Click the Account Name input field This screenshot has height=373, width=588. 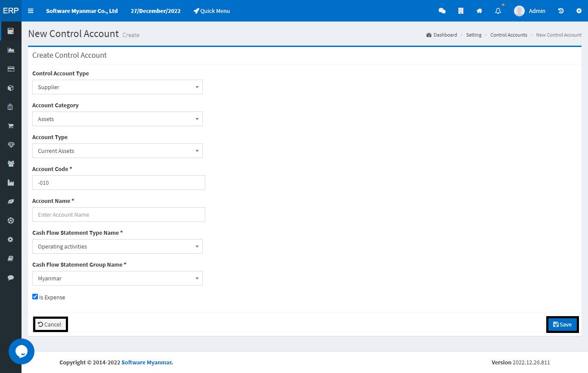coord(119,214)
